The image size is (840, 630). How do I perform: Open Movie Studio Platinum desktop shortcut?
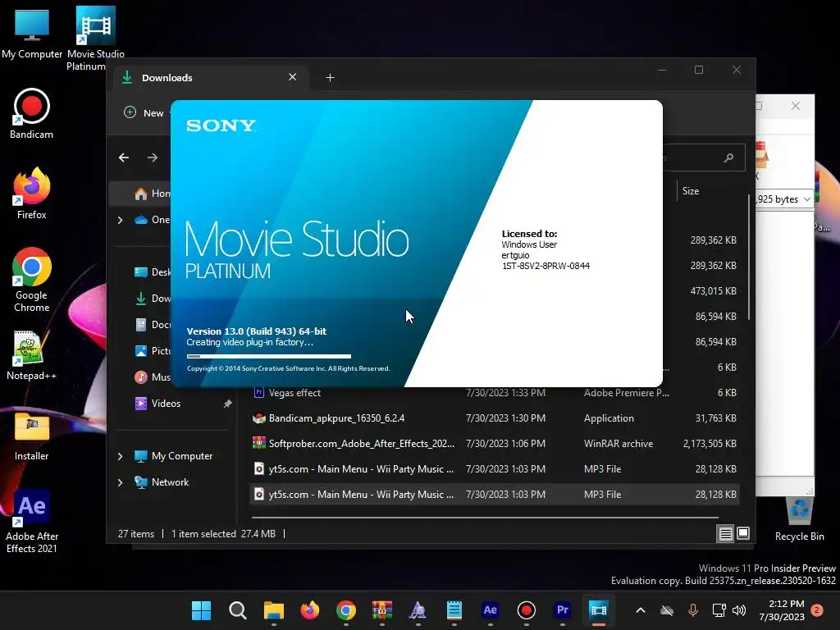point(95,39)
